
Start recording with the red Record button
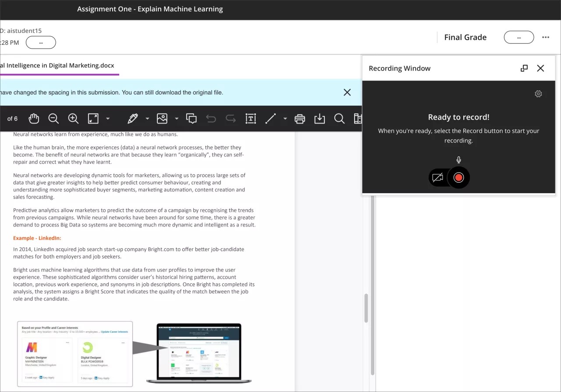click(458, 177)
